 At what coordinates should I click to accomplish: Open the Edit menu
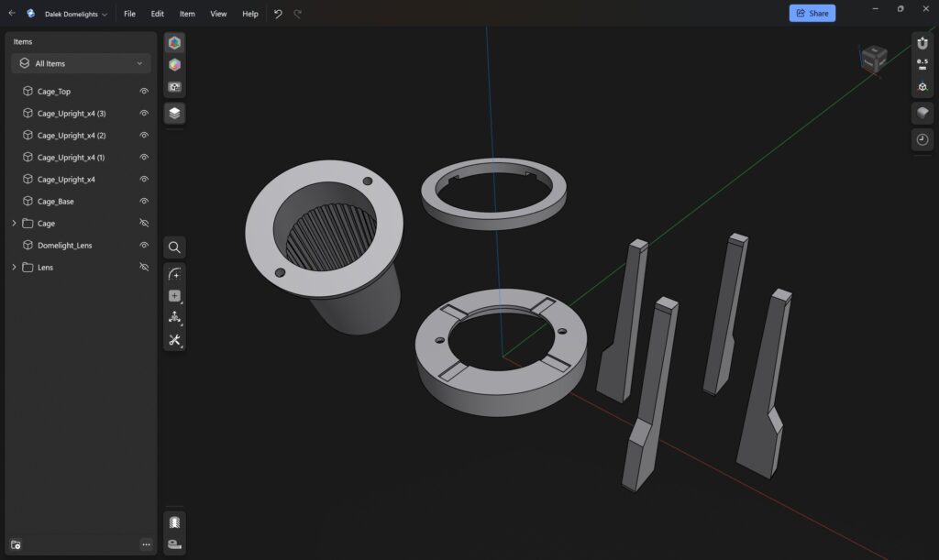(158, 14)
